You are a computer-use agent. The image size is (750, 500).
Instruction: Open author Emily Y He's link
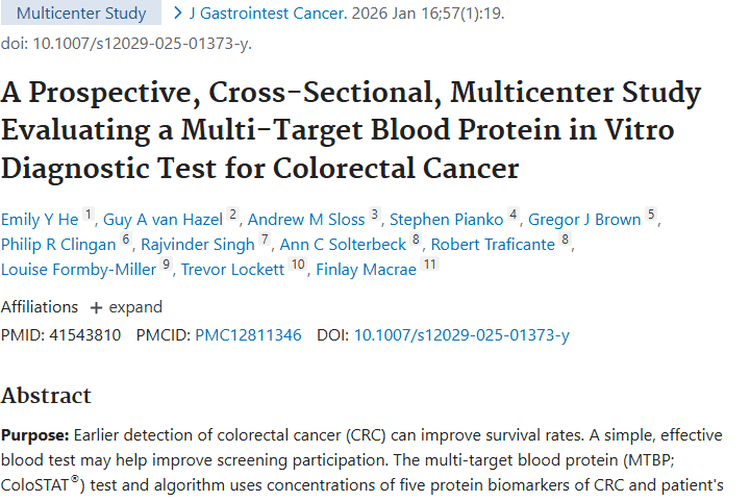(39, 219)
